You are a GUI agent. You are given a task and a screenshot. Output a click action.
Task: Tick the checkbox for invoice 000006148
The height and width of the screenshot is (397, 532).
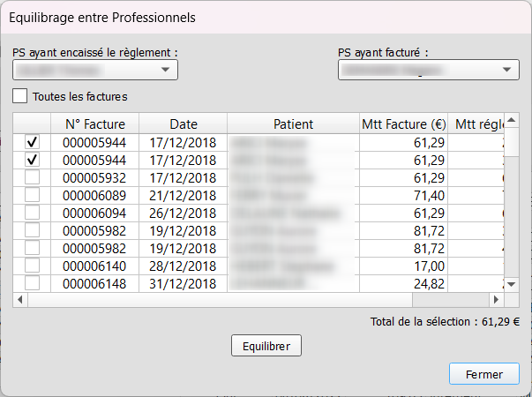(x=33, y=283)
